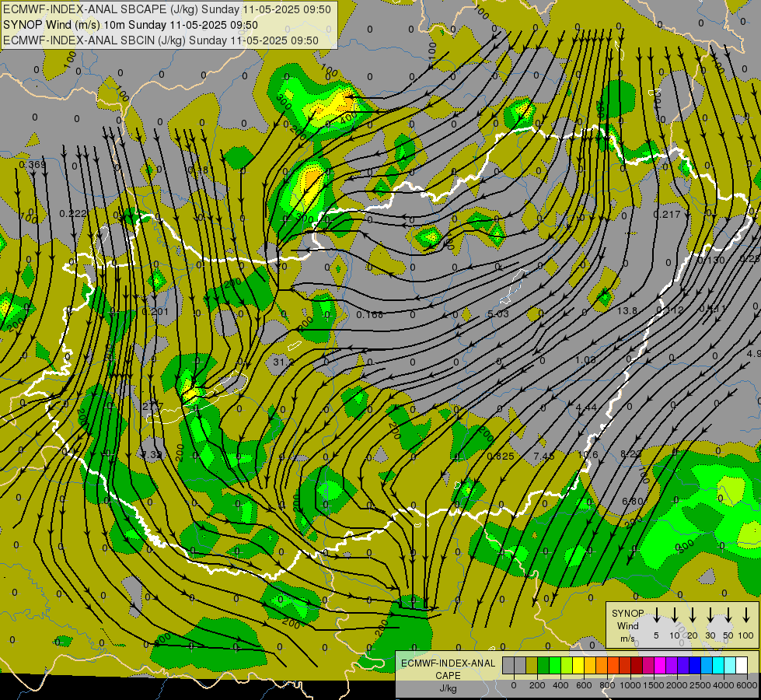The height and width of the screenshot is (700, 761).
Task: Click the 6000 tick label in CAPE legend
Action: (747, 685)
